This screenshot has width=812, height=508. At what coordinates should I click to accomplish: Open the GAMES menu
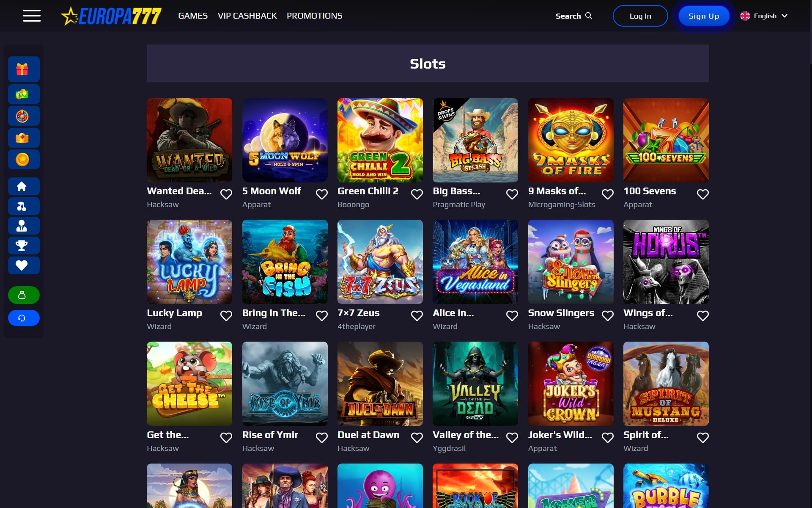click(x=193, y=16)
